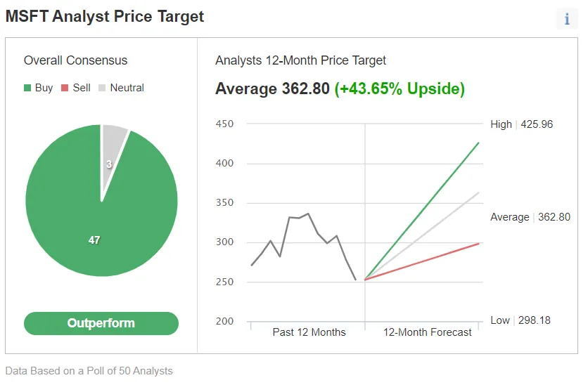The image size is (588, 392).
Task: Click the Outperform button
Action: click(101, 323)
